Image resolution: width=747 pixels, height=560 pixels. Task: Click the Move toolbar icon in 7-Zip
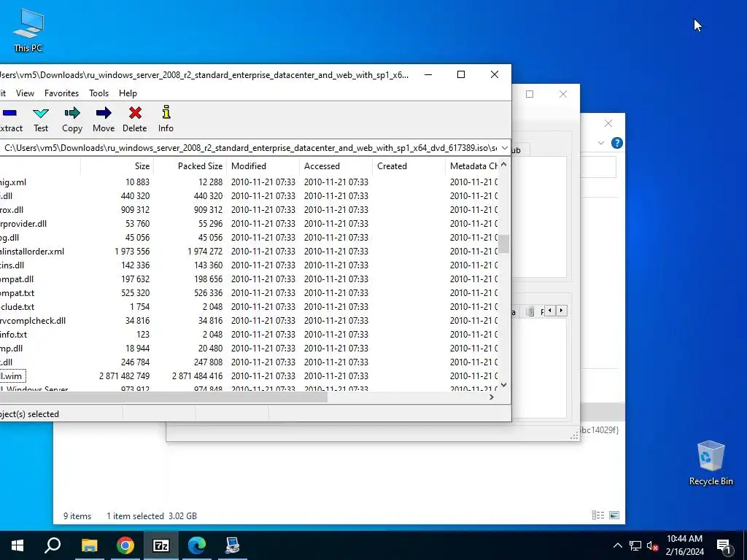click(x=104, y=119)
